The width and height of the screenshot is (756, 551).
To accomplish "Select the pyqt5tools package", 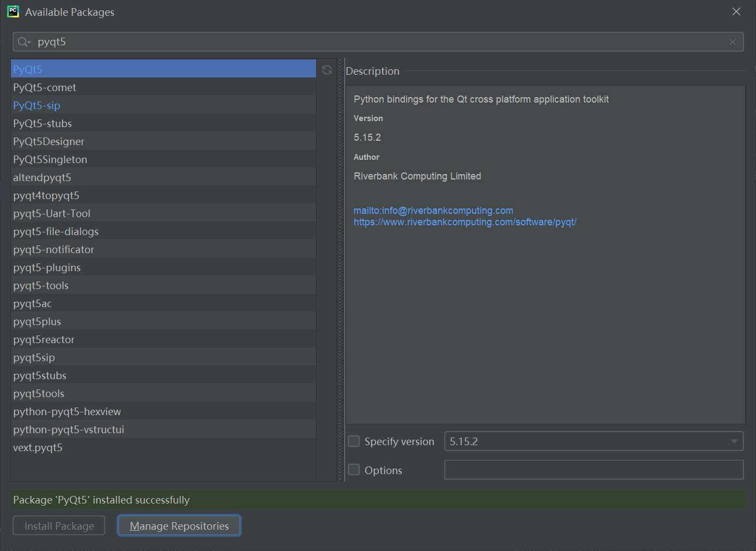I will [164, 393].
